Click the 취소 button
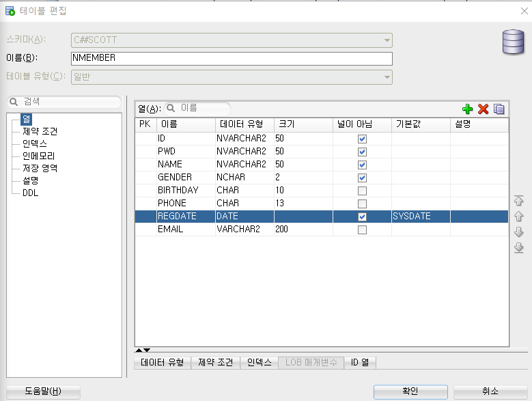Screen dimensions: 532x401 (x=490, y=391)
